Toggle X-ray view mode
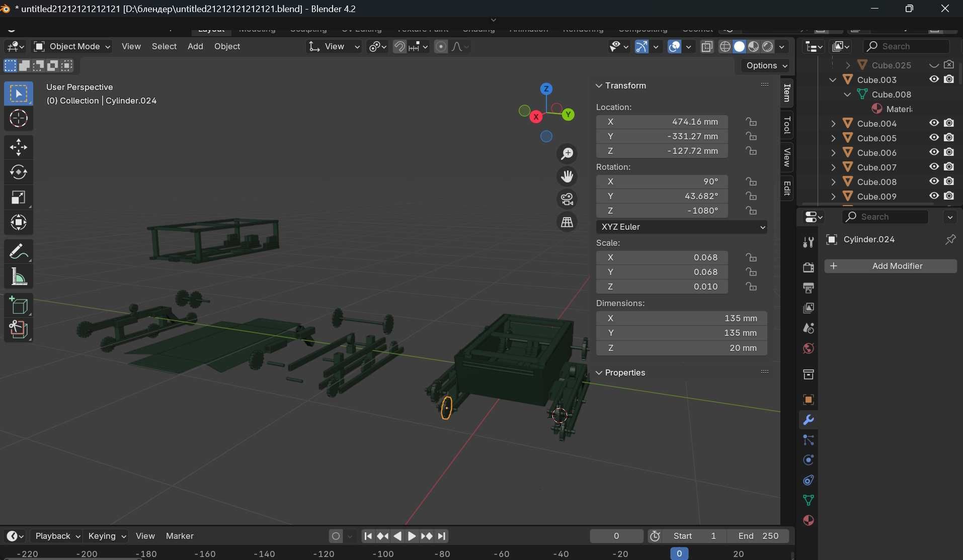 [x=707, y=47]
